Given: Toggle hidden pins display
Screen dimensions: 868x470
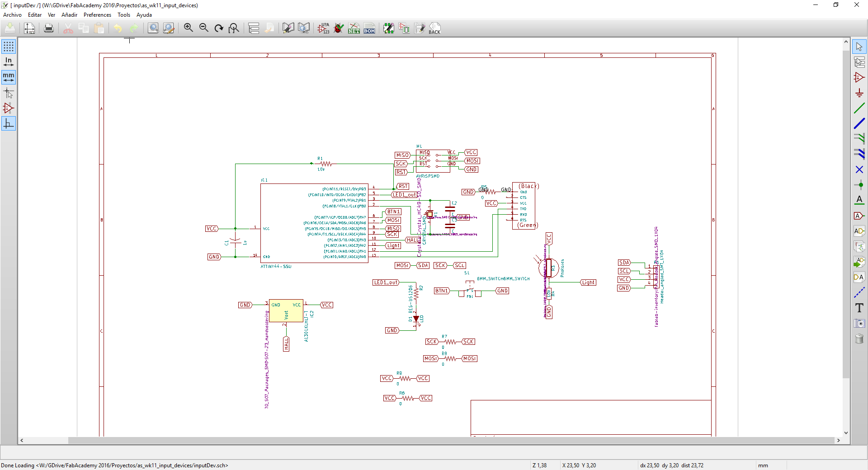Looking at the screenshot, I should (9, 108).
